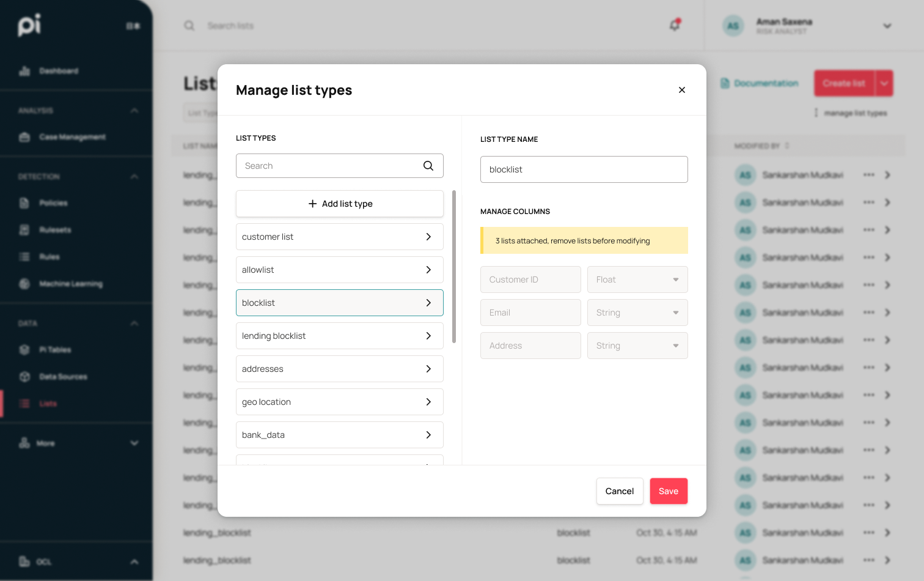Open the lending blocklist type
The image size is (924, 581).
tap(340, 336)
